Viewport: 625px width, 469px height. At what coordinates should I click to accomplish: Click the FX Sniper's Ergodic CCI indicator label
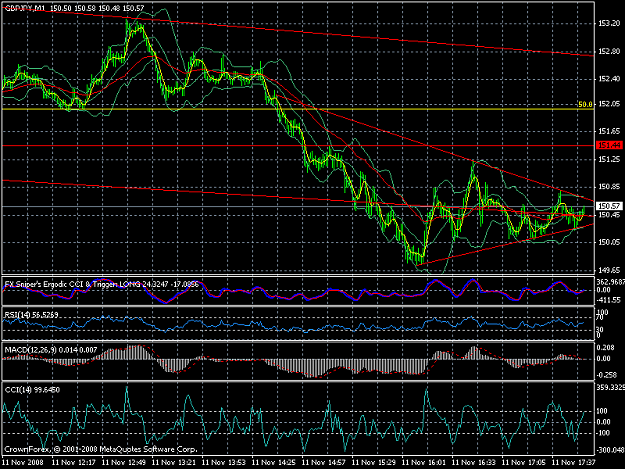click(101, 284)
